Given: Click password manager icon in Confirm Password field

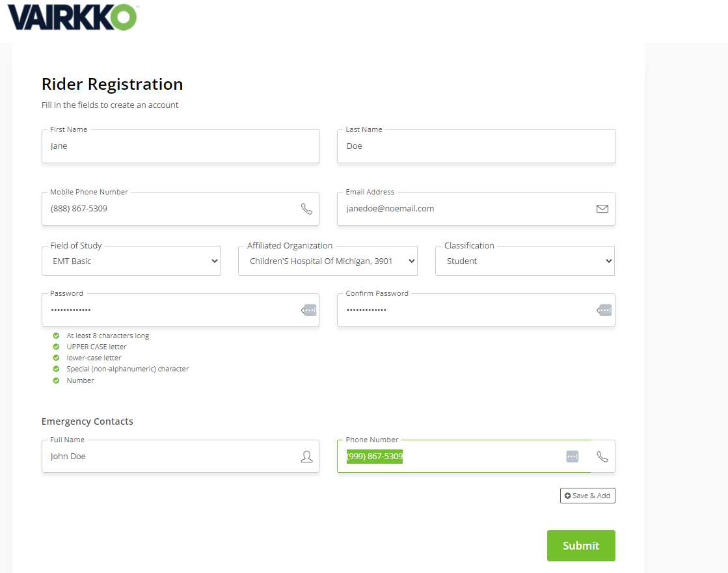Looking at the screenshot, I should tap(605, 310).
